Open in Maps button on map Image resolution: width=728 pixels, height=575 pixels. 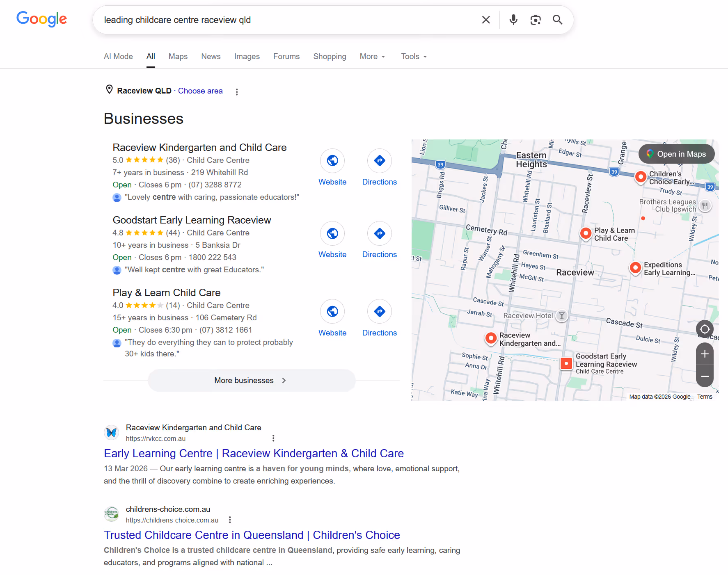676,154
